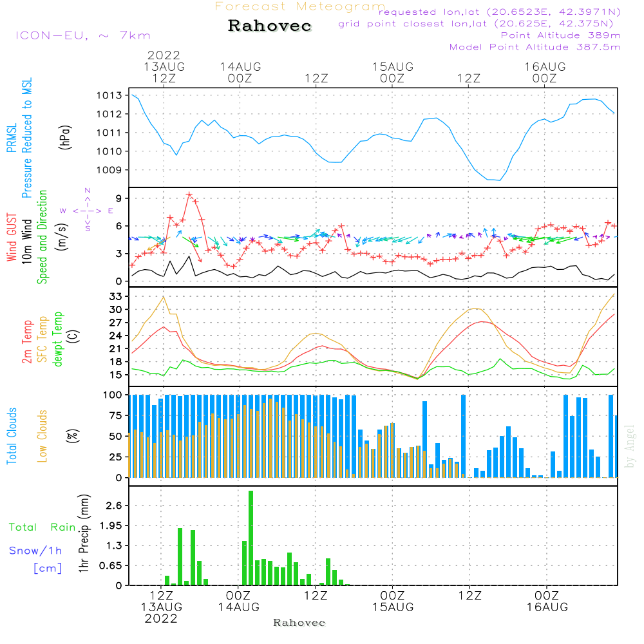Click the 'Model Point Altitude 387.5m' line
This screenshot has height=644, width=644.
[x=535, y=47]
